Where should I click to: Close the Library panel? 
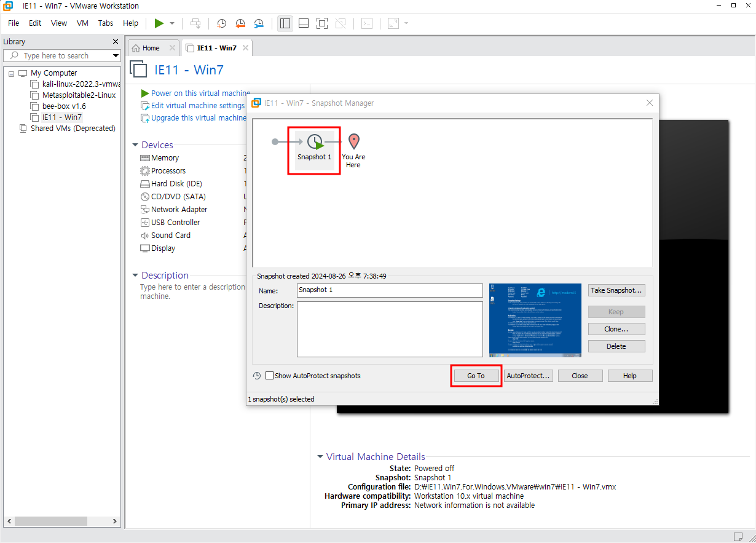[x=116, y=42]
